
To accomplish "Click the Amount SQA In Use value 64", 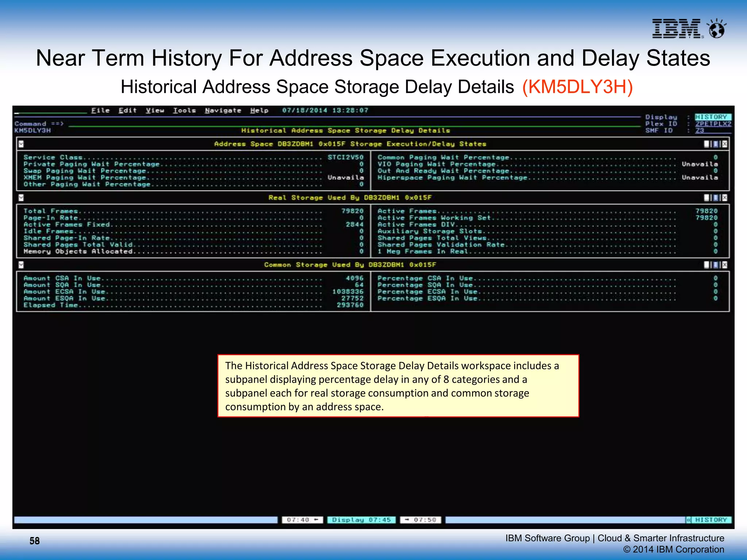I will (x=359, y=285).
